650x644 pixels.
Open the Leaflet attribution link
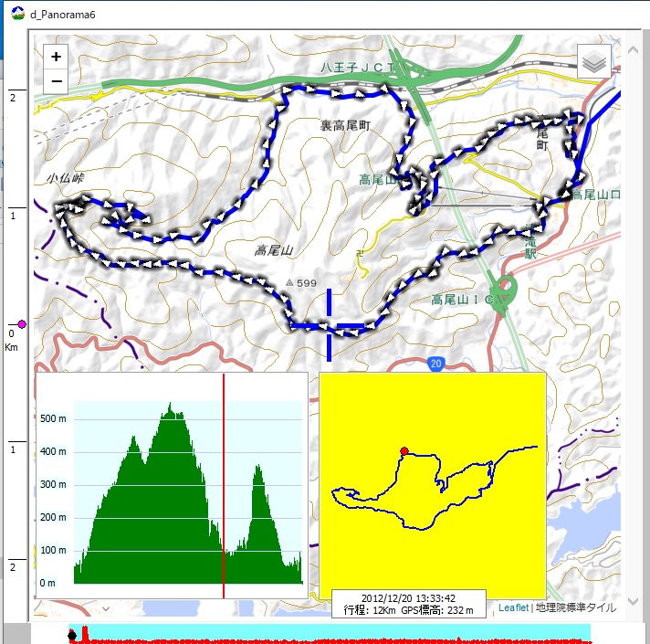(513, 607)
